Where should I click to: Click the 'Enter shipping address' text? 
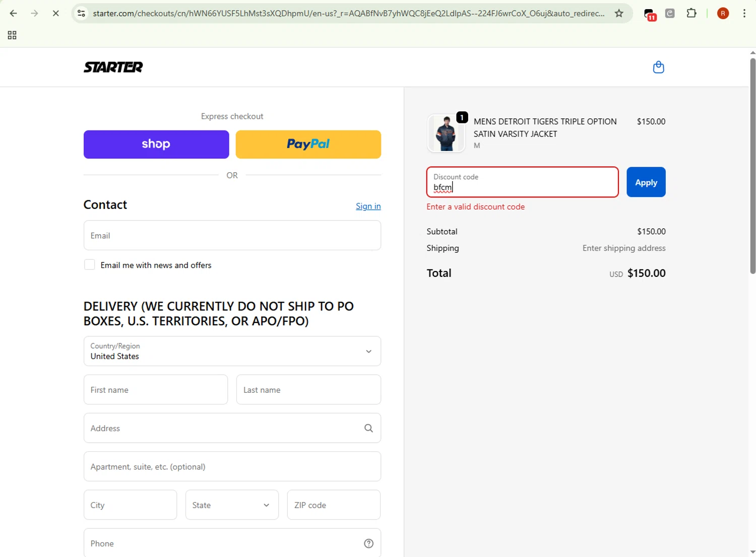click(x=624, y=248)
